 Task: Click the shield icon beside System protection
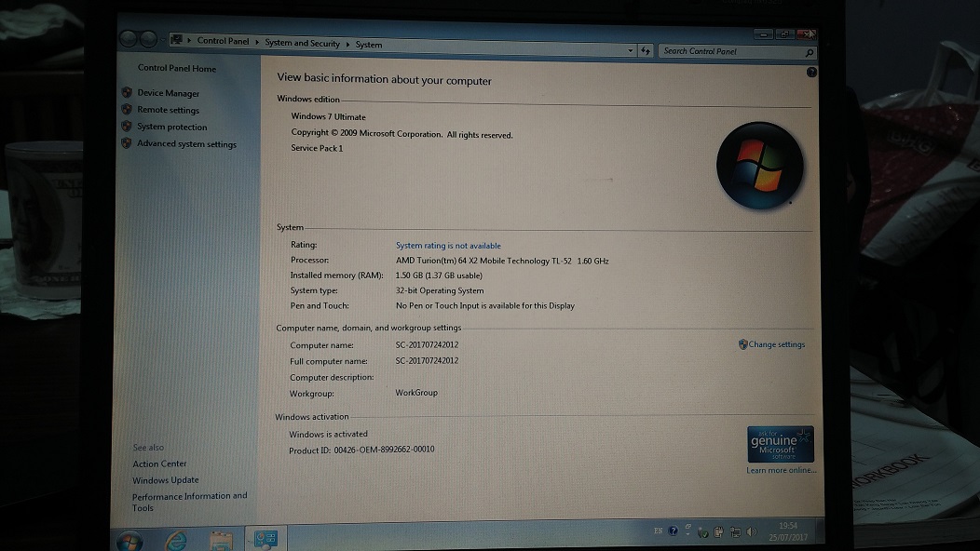click(x=127, y=127)
